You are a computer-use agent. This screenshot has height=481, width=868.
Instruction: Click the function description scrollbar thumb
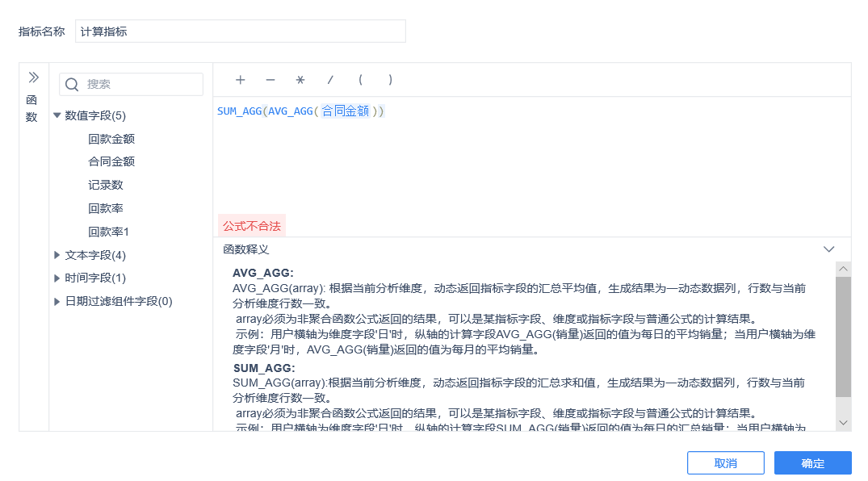[843, 337]
